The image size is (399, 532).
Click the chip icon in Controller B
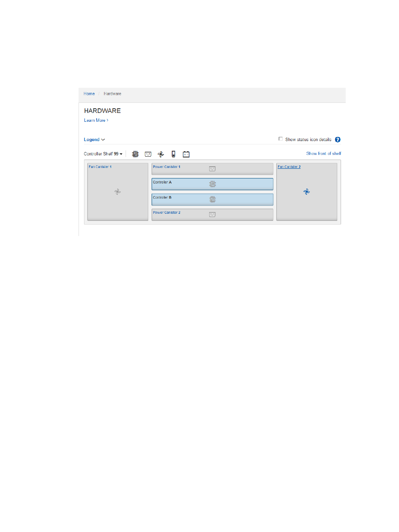[213, 199]
